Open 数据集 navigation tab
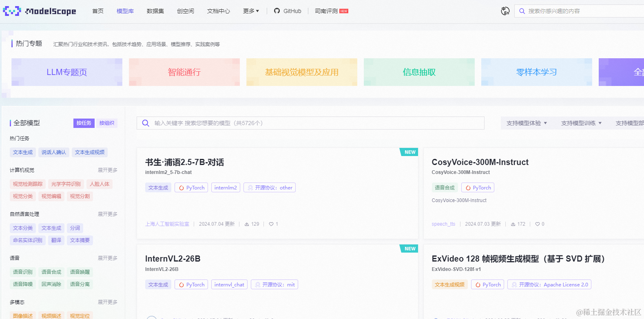Viewport: 644px width, 319px height. (155, 11)
